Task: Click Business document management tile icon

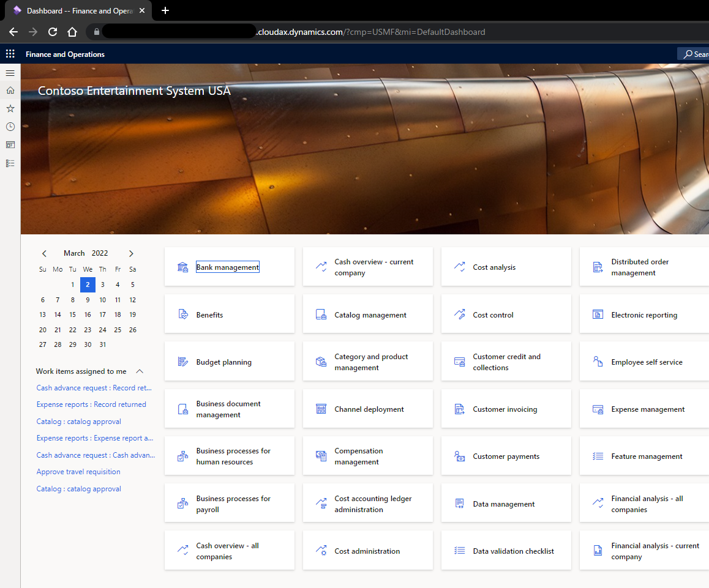Action: click(182, 409)
